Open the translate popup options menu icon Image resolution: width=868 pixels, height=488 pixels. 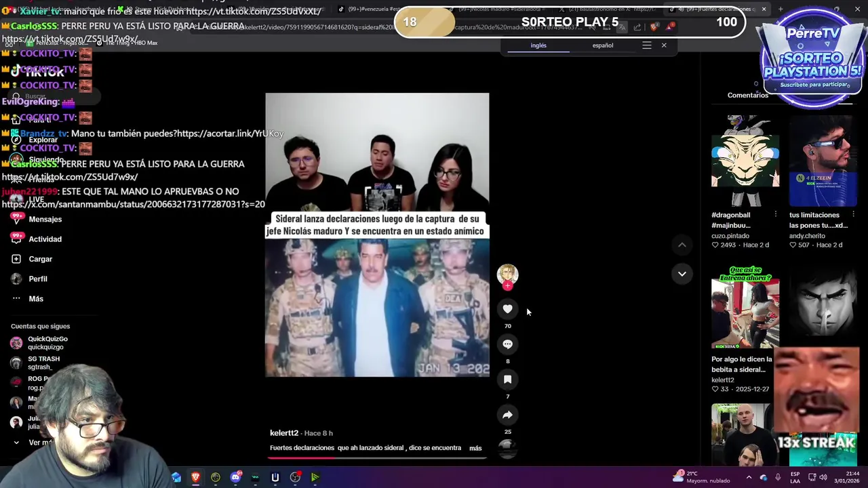[647, 45]
